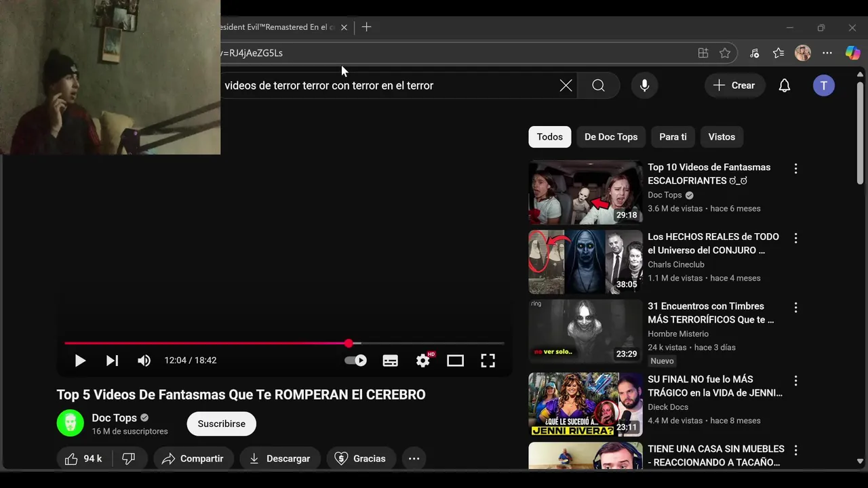Open Dieck Docs channel link

pyautogui.click(x=668, y=407)
